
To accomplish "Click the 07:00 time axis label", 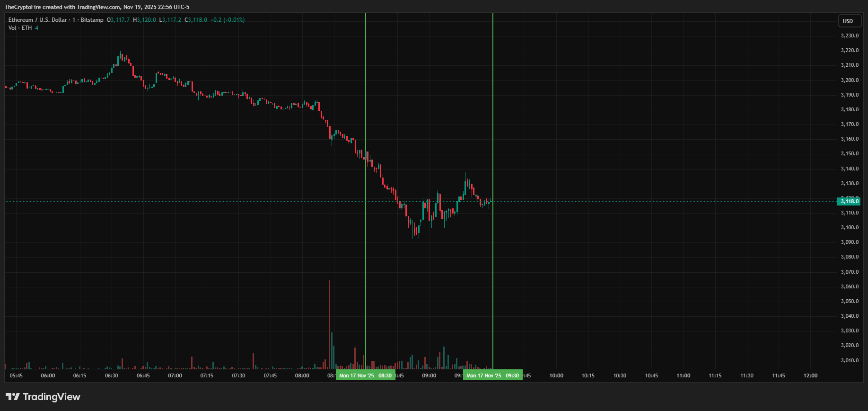I will pos(175,375).
